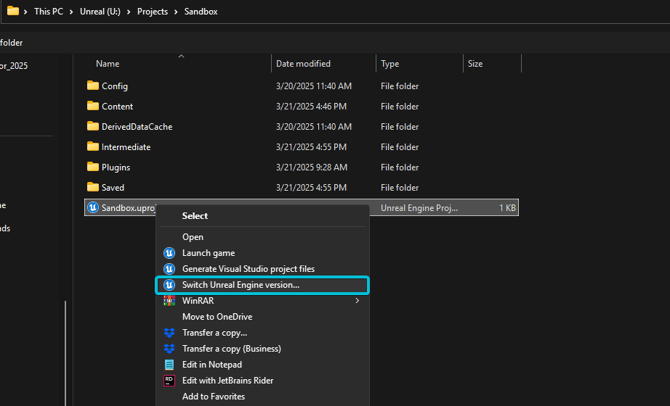Click the Config folder icon
670x406 pixels.
93,85
